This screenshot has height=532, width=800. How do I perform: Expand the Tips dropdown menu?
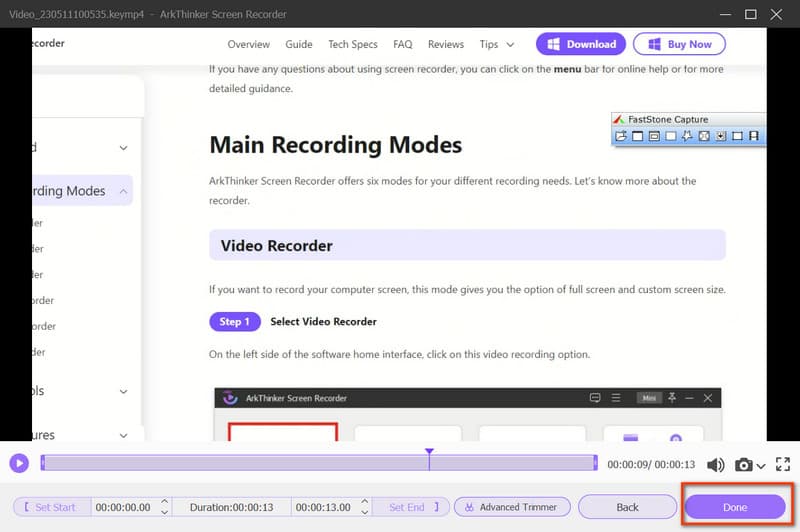tap(496, 44)
